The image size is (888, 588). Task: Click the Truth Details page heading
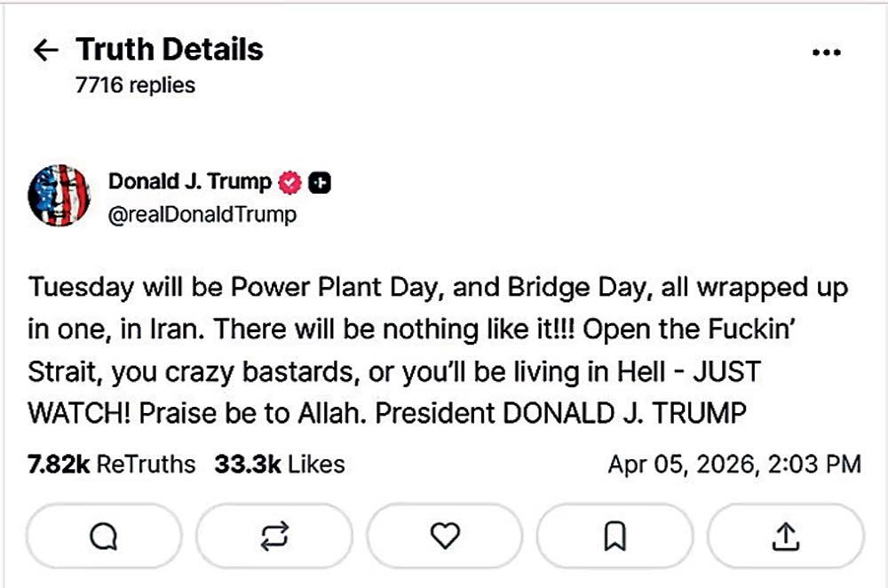pyautogui.click(x=170, y=50)
